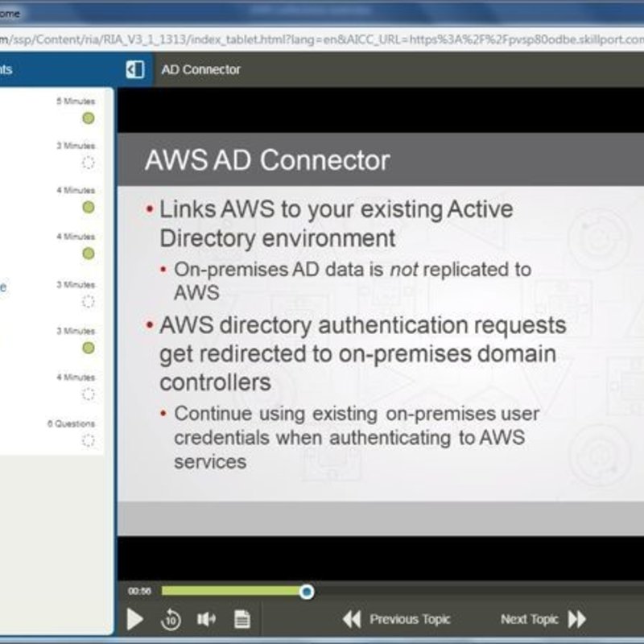Select the first incomplete 3 Minutes topic marker
Viewport: 644px width, 644px height.
pos(89,163)
